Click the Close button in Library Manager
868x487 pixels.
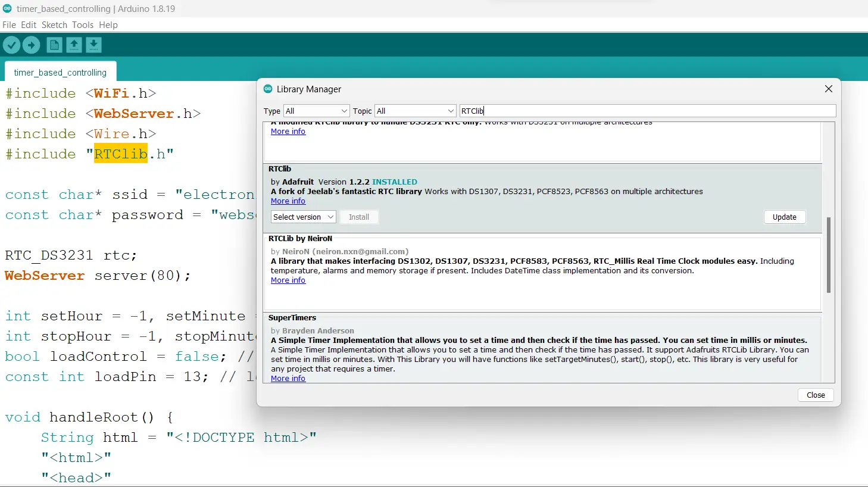[x=816, y=395]
